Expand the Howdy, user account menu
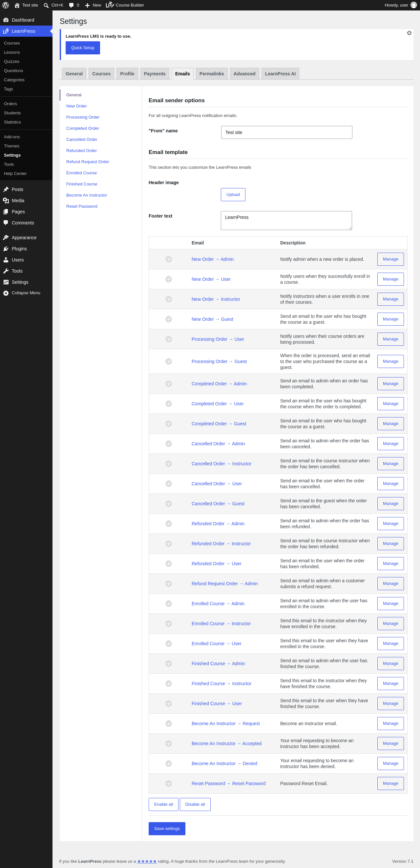The image size is (420, 868). [x=400, y=5]
